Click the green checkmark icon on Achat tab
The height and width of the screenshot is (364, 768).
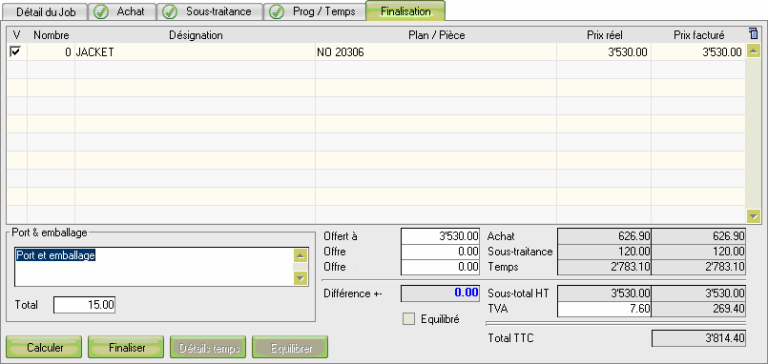click(x=101, y=12)
